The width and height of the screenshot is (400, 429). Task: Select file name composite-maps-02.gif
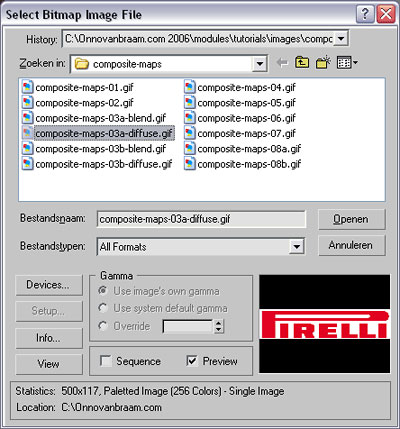pos(84,103)
